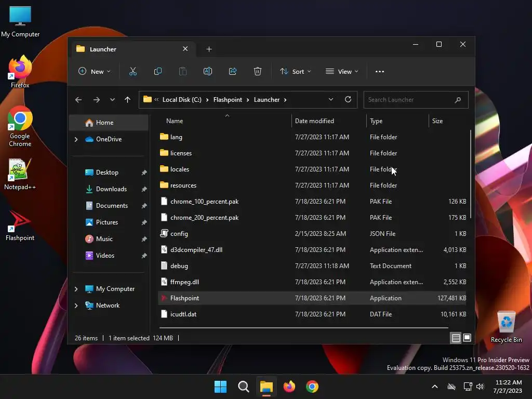The width and height of the screenshot is (532, 399).
Task: Go back with the left arrow
Action: click(78, 100)
